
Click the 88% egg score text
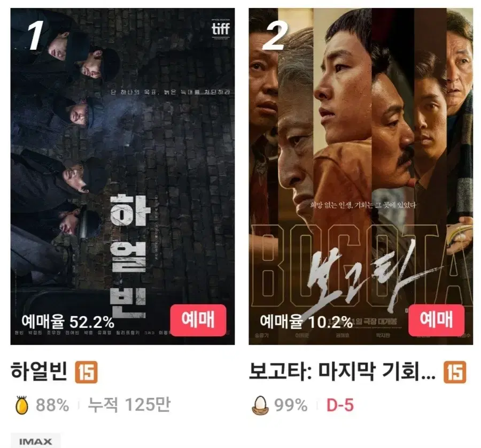52,405
